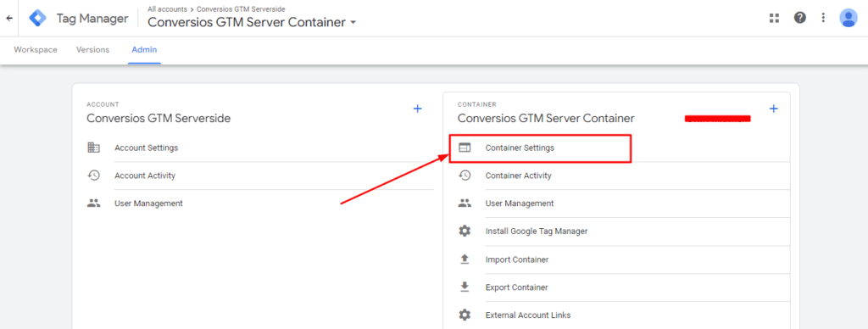Click the Install Google Tag Manager gear icon
The image size is (868, 329).
click(465, 231)
